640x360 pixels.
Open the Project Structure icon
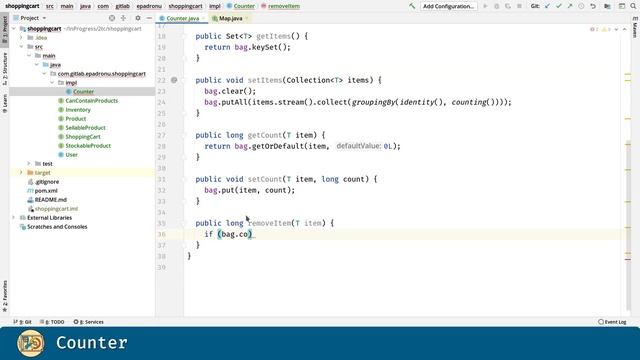[607, 6]
